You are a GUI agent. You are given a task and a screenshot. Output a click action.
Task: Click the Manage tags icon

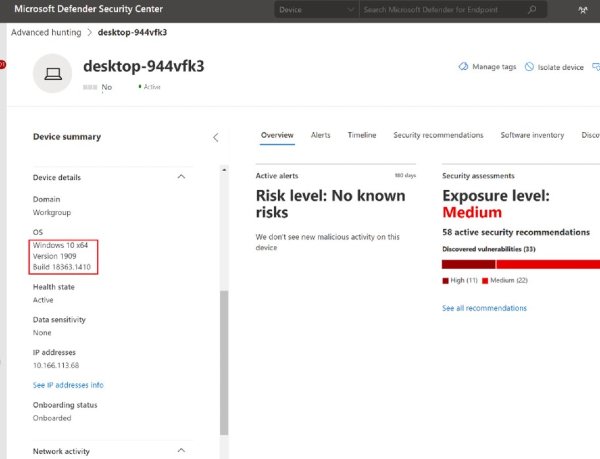(x=463, y=67)
